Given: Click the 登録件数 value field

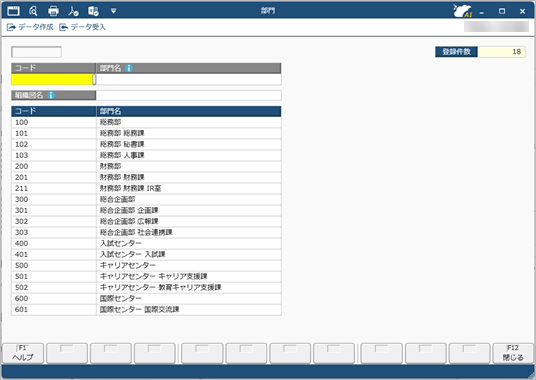Looking at the screenshot, I should [x=501, y=52].
